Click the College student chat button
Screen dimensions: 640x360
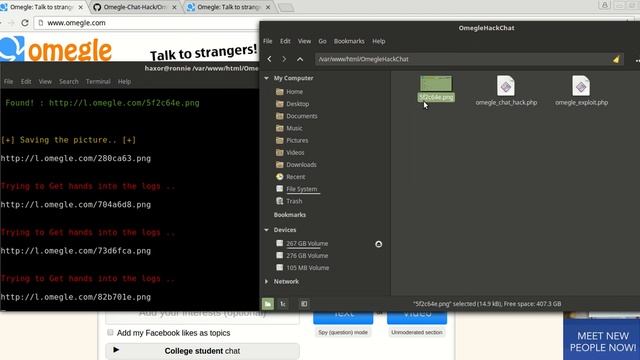point(202,351)
